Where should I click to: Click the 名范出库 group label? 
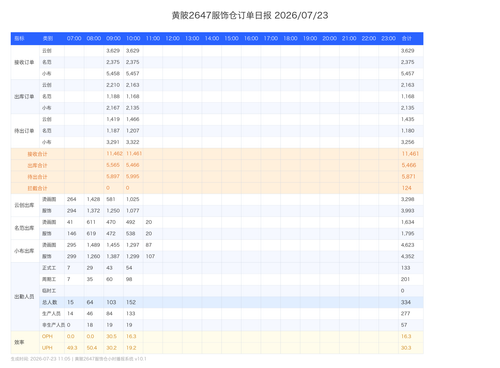coord(24,228)
